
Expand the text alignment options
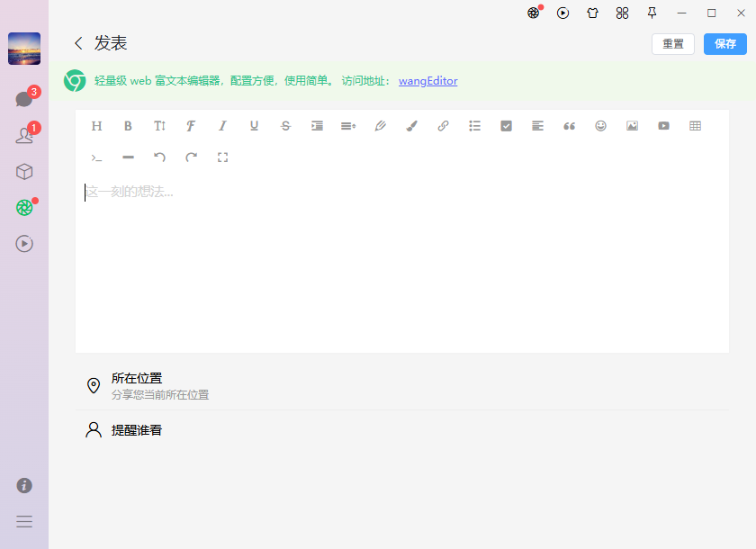(537, 126)
